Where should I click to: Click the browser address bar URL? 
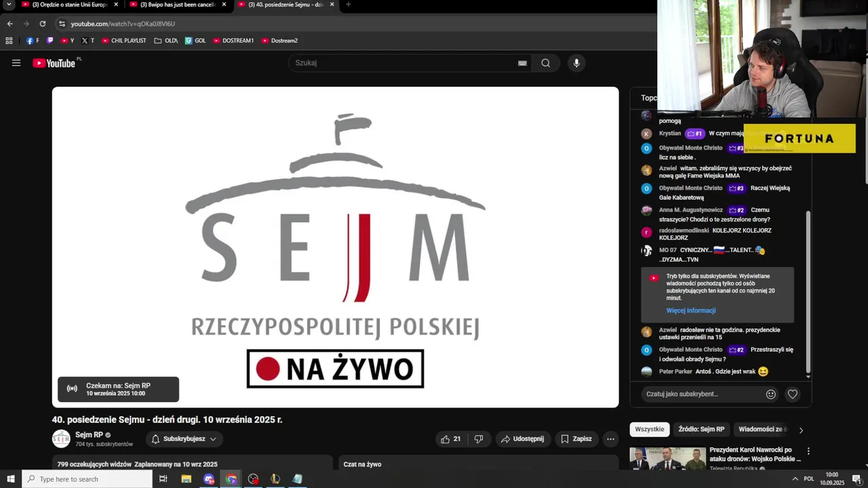(123, 24)
